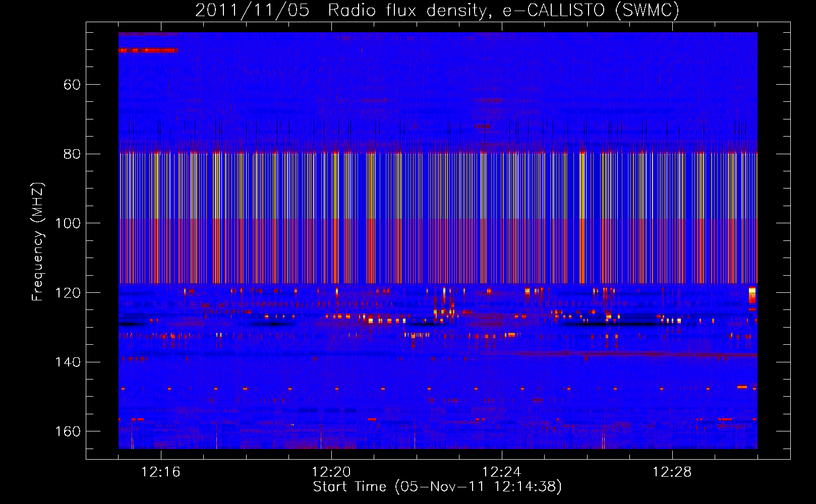Select the 120 frequency tick label
The width and height of the screenshot is (816, 504).
tap(68, 293)
